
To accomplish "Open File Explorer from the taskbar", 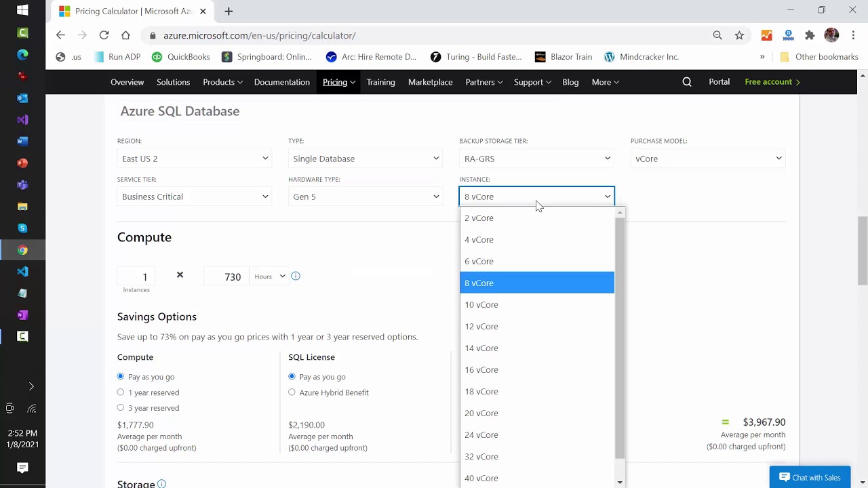I will point(22,206).
